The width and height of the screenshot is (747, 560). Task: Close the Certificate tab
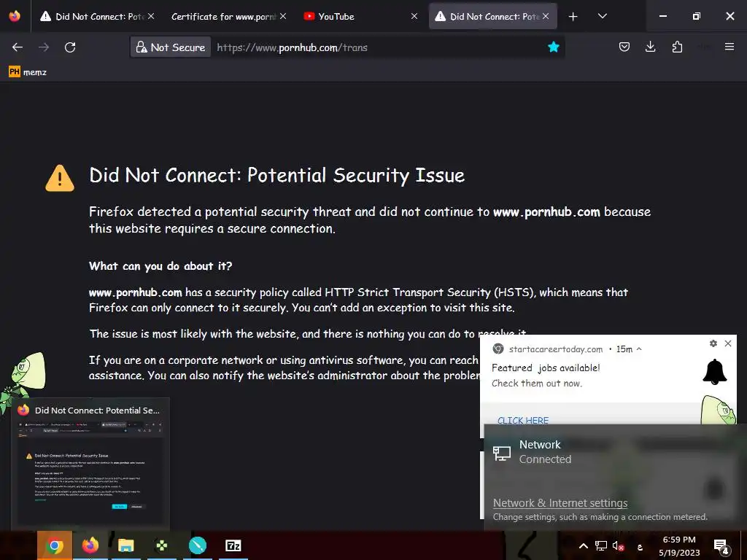tap(283, 16)
